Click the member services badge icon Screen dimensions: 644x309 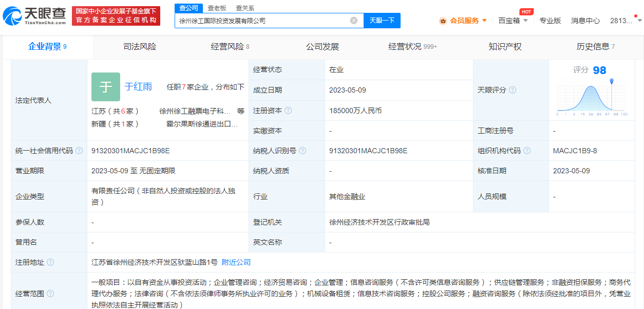pyautogui.click(x=443, y=21)
